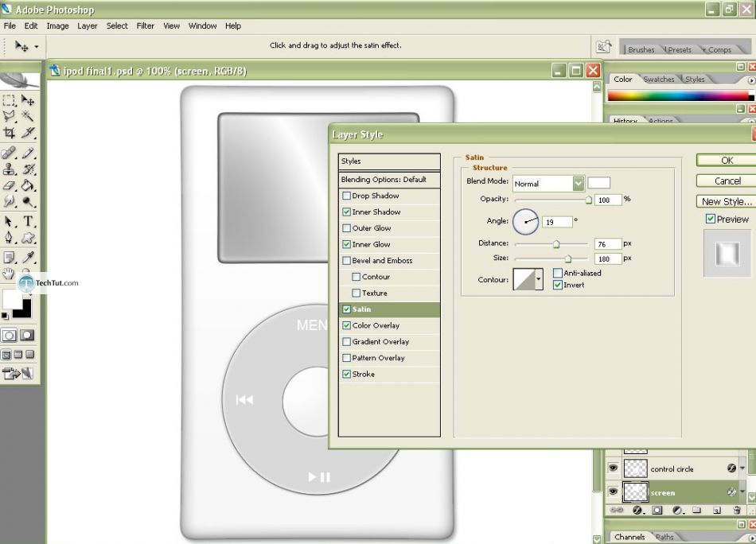The height and width of the screenshot is (544, 756).
Task: Check the Anti-aliased option
Action: point(557,274)
